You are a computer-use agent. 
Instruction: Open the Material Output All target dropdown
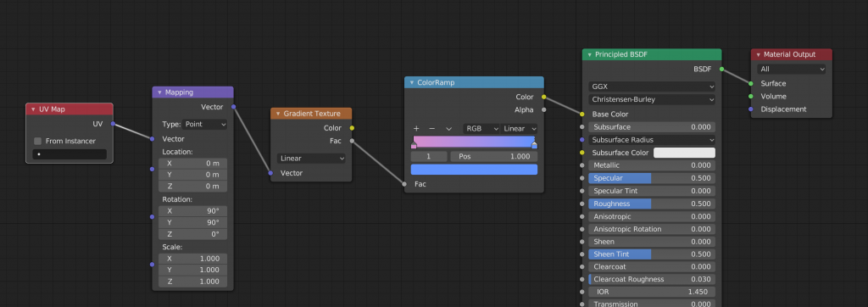coord(792,70)
